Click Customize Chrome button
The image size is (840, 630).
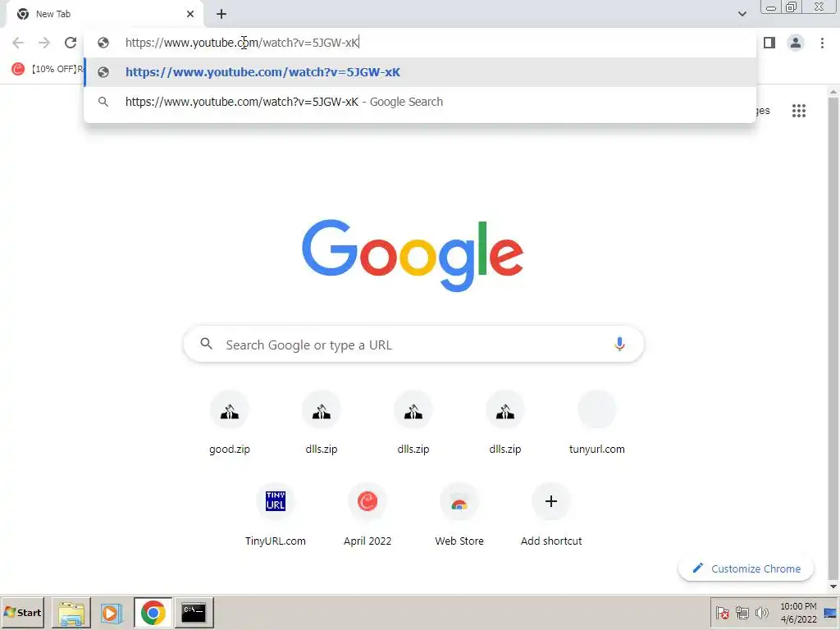point(746,569)
